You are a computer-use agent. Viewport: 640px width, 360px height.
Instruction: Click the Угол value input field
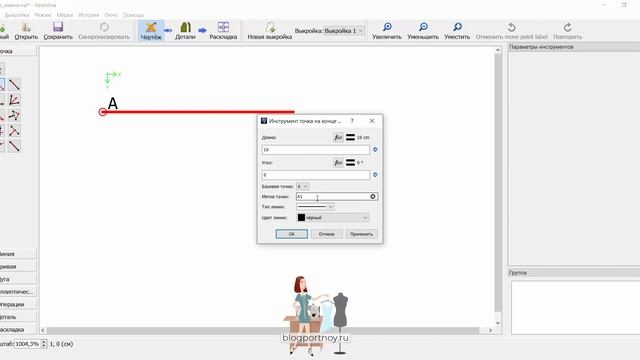(x=316, y=175)
